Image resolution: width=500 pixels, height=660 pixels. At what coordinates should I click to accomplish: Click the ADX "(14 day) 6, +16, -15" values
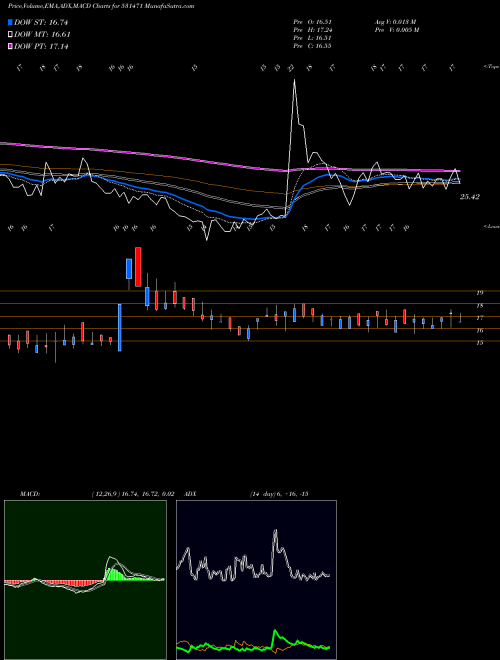279,494
